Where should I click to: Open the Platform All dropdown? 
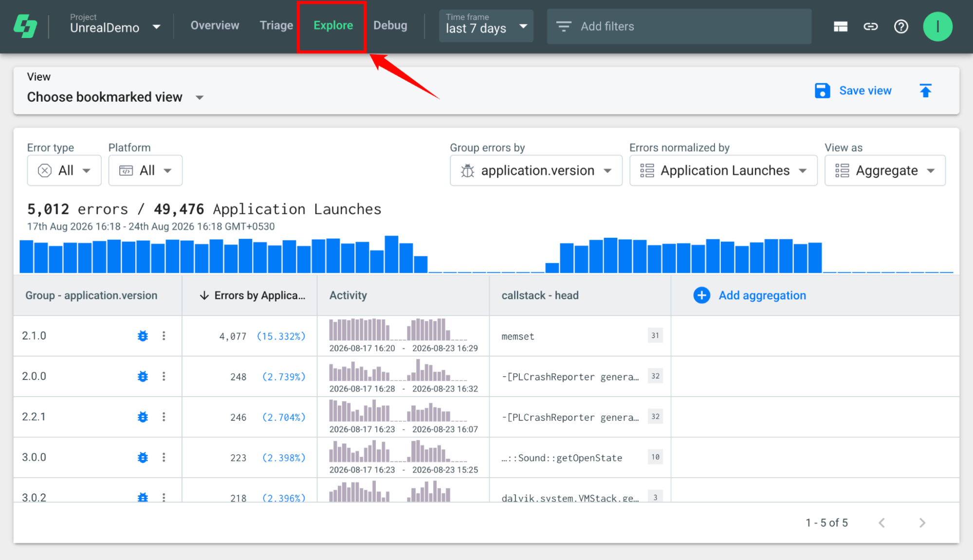[146, 170]
